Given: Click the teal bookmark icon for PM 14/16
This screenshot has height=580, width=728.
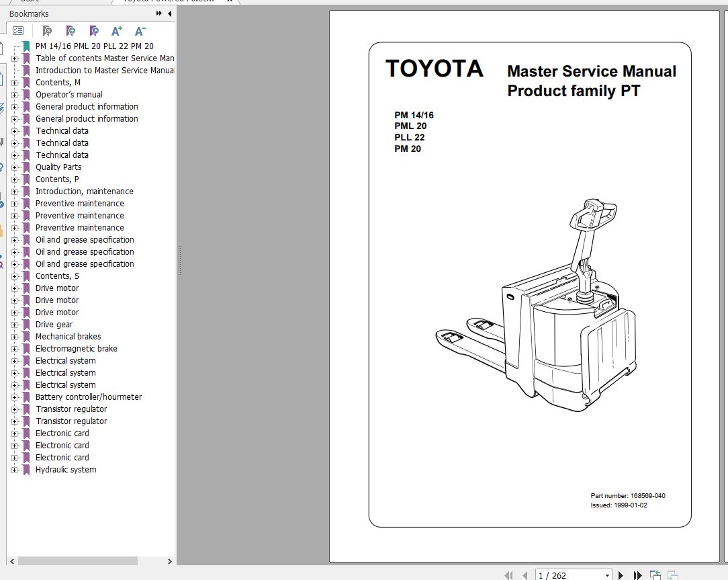Looking at the screenshot, I should pyautogui.click(x=26, y=46).
